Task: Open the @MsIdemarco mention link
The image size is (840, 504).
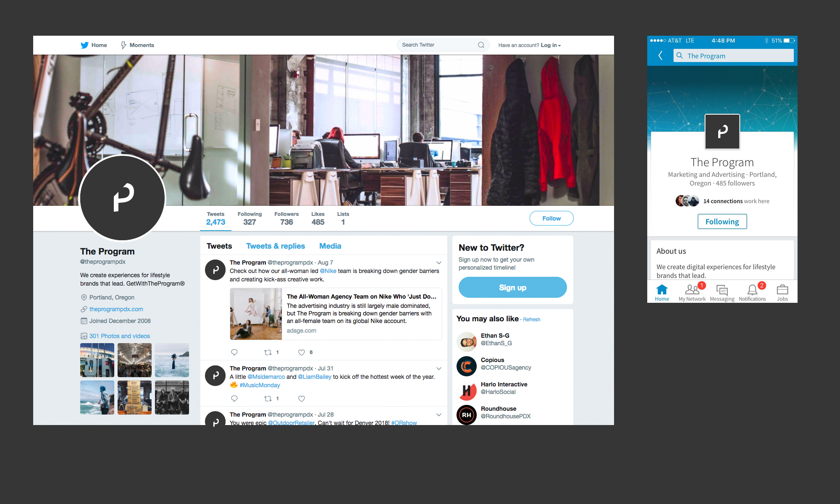Action: 266,377
